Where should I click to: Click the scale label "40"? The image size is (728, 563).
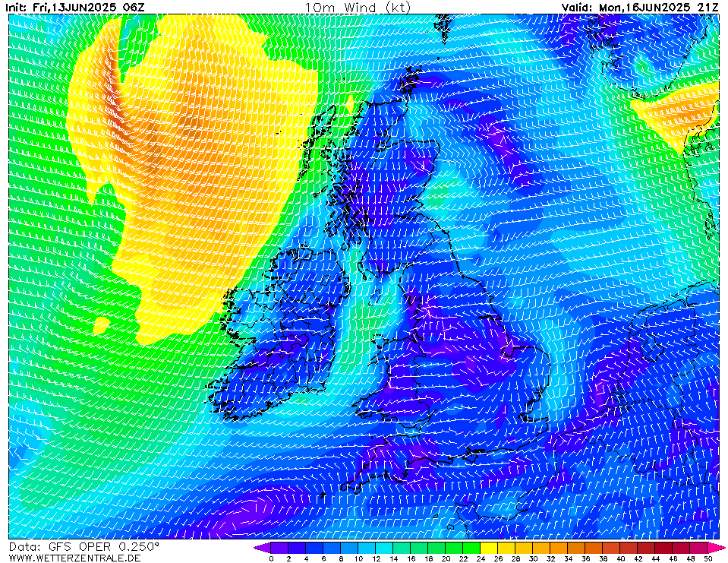click(x=620, y=558)
